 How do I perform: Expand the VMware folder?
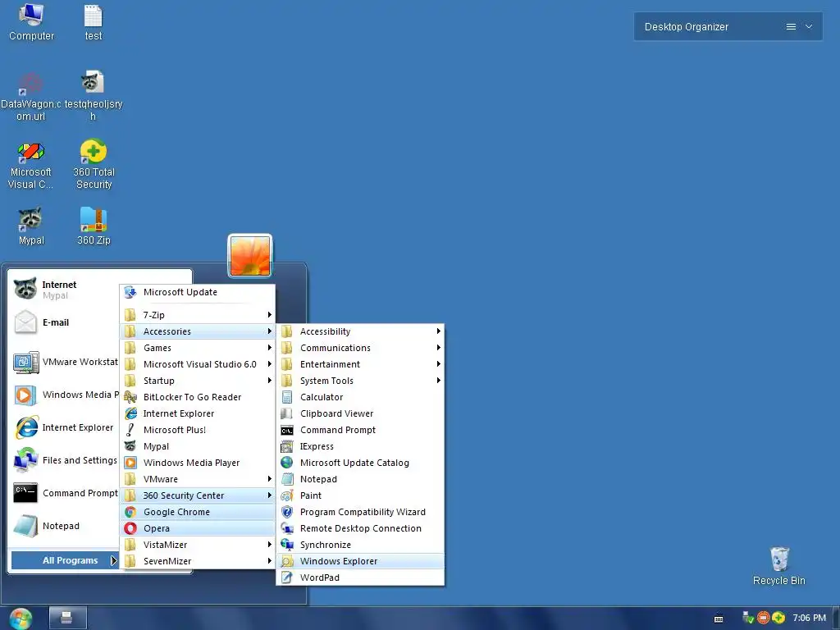[197, 479]
